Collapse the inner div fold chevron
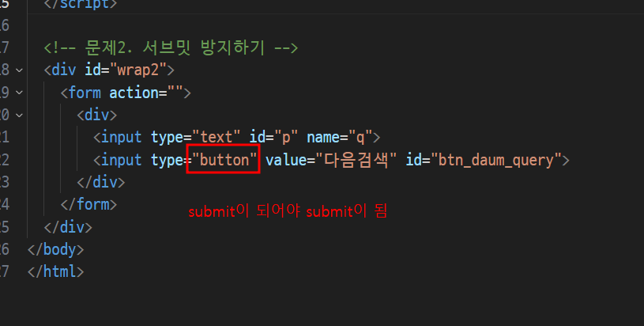 [19, 116]
